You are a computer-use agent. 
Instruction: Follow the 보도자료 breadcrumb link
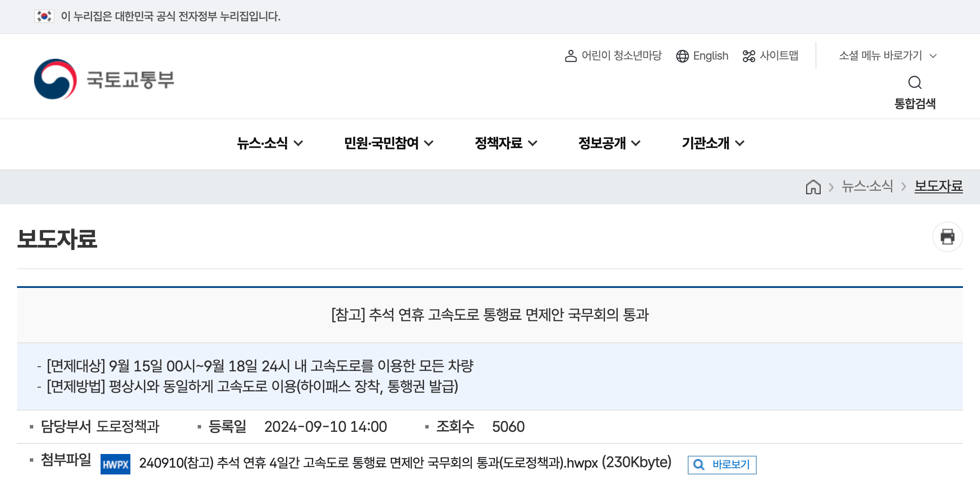click(939, 186)
